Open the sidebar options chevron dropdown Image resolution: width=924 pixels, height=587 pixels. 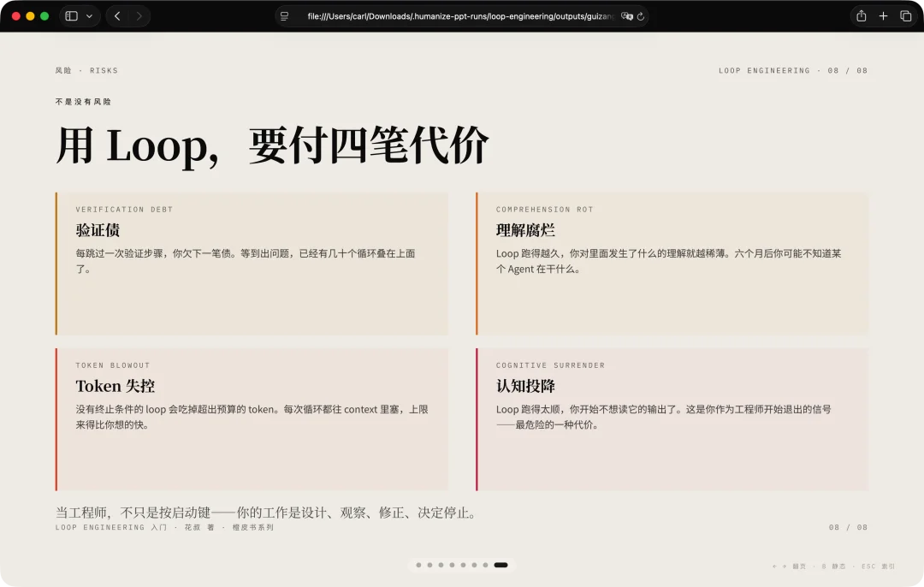pos(90,16)
